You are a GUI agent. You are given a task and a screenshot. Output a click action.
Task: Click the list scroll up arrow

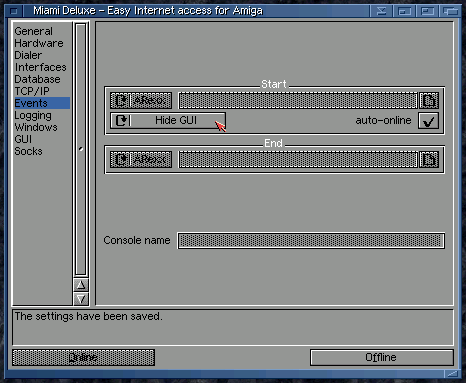coord(81,285)
